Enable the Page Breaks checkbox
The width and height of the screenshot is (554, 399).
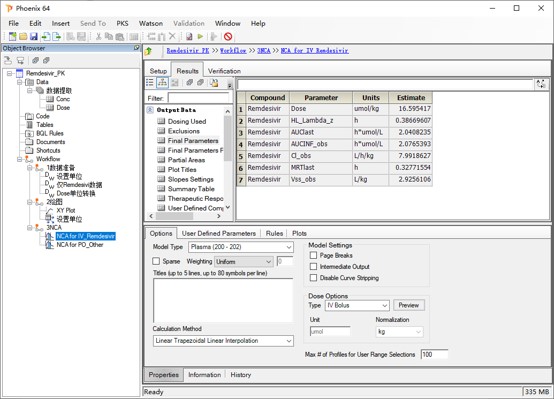click(313, 255)
